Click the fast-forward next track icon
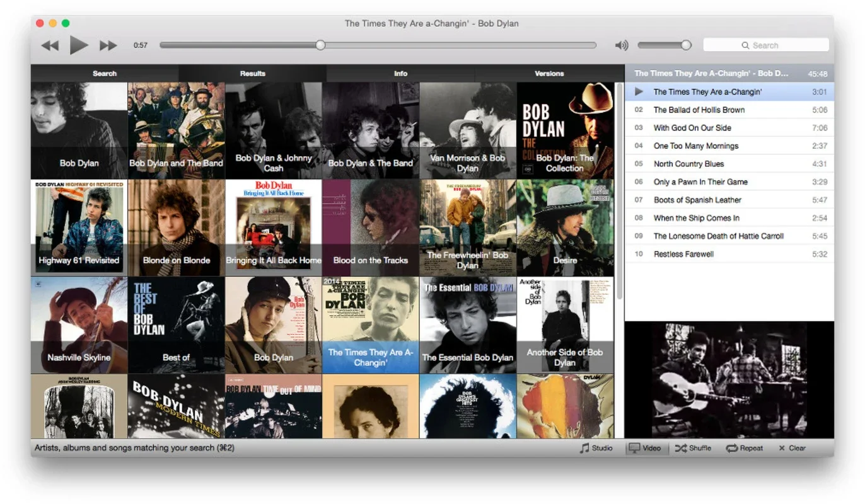The width and height of the screenshot is (865, 504). 108,45
